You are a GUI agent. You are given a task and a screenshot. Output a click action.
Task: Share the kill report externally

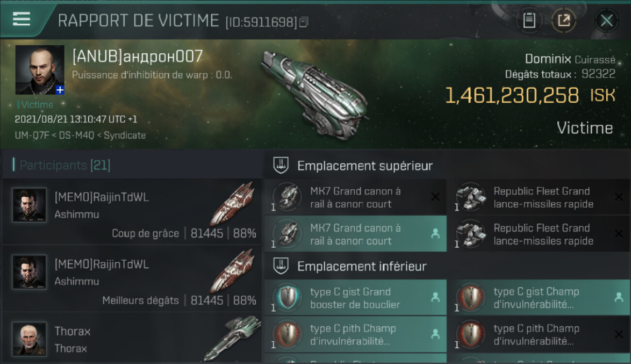coord(564,20)
